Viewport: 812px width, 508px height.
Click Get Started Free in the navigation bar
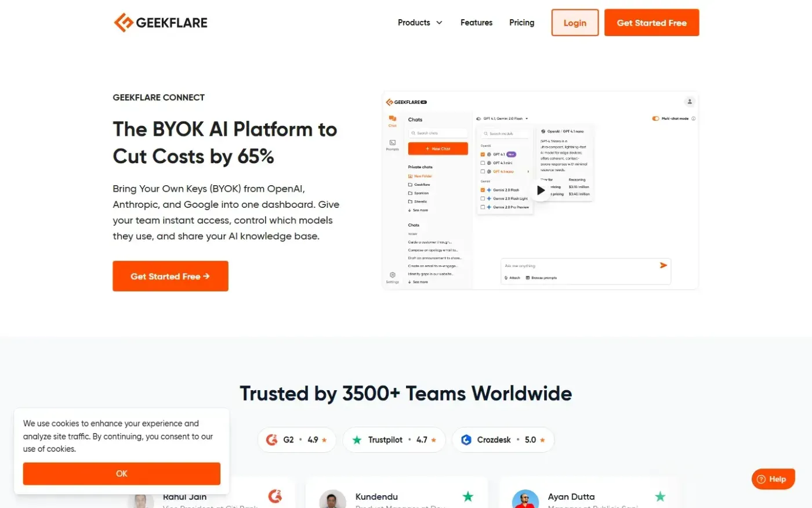coord(651,23)
